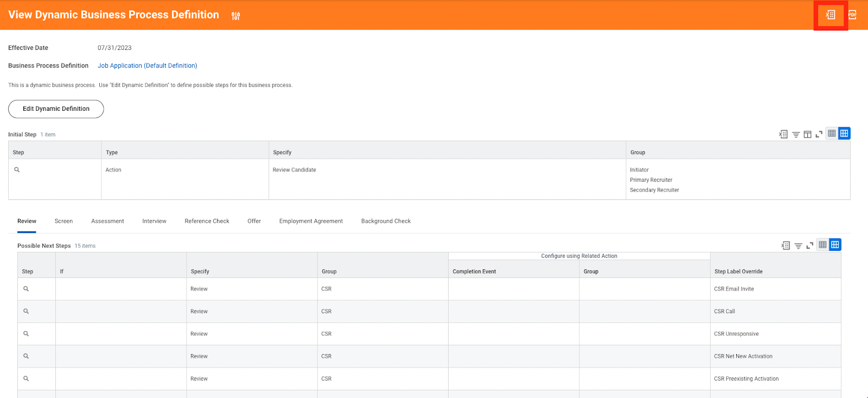868x398 pixels.
Task: Open filter for Possible Next Steps table
Action: [798, 245]
